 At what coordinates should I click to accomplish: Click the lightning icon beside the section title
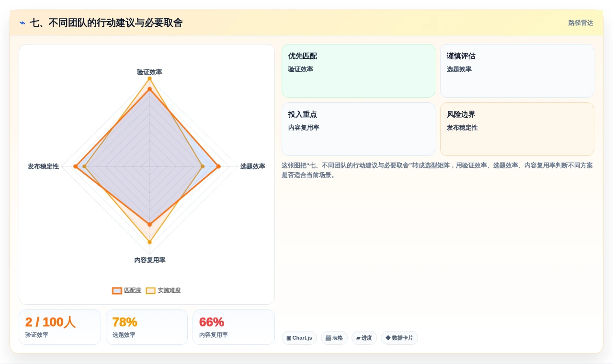[23, 23]
